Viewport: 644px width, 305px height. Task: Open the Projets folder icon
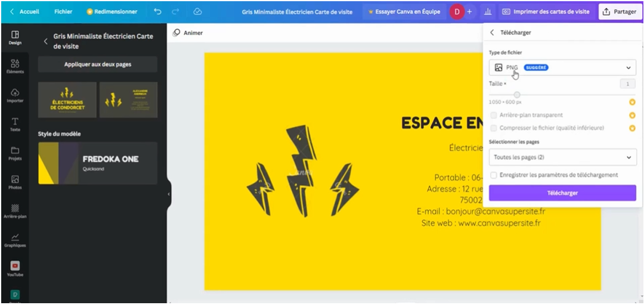coord(15,153)
